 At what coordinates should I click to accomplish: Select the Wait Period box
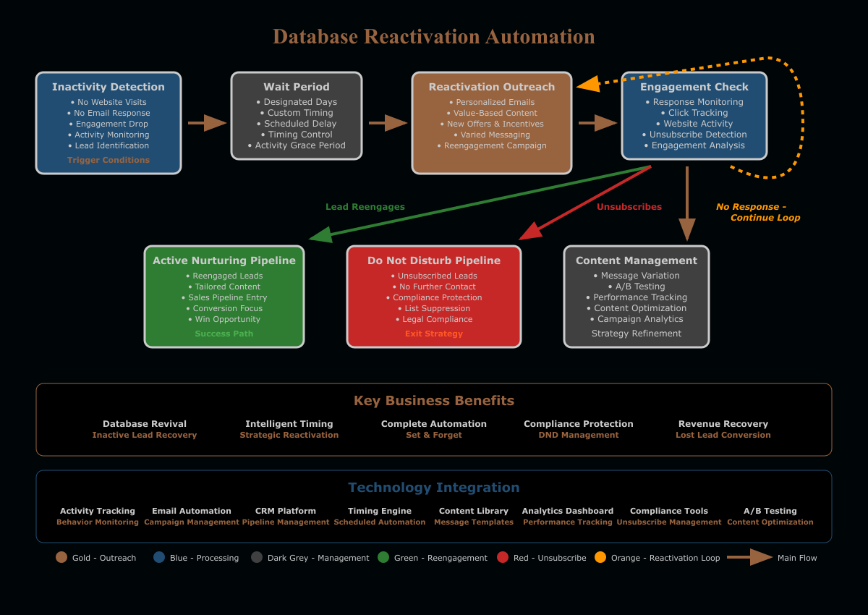tap(297, 116)
